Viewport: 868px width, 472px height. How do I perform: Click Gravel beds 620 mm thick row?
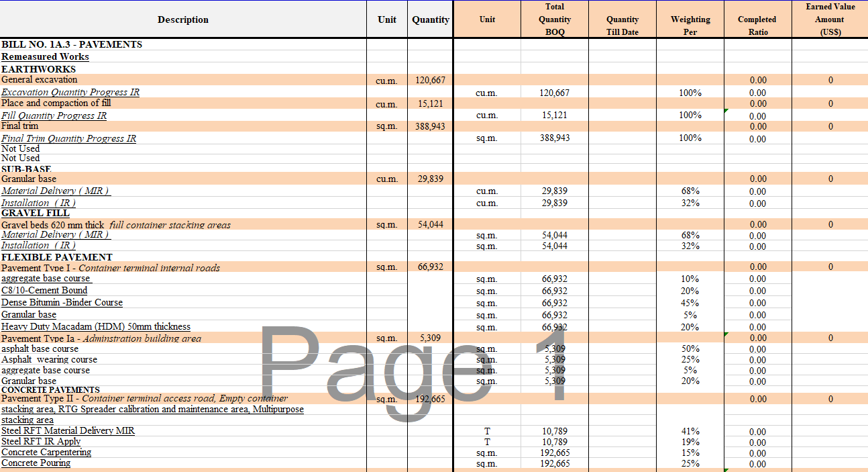[116, 224]
